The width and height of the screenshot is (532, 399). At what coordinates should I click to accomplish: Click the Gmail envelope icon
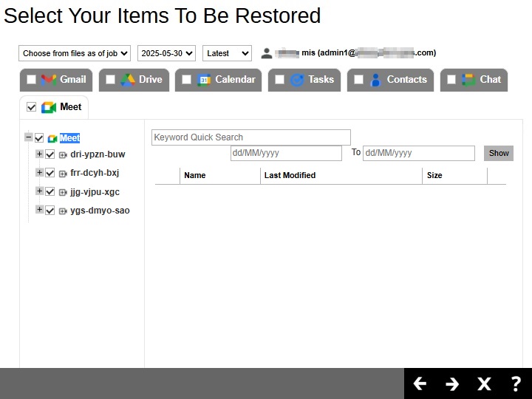[x=49, y=80]
